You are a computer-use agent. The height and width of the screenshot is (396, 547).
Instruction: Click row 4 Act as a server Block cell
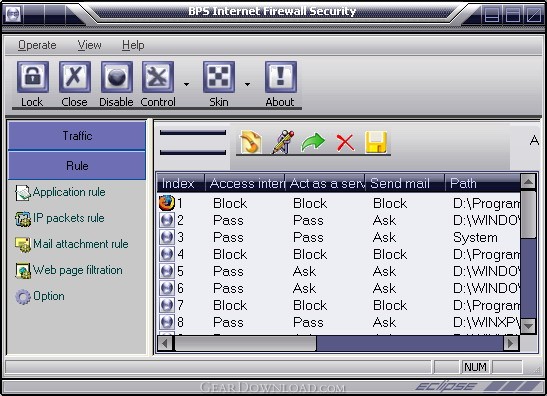coord(310,254)
